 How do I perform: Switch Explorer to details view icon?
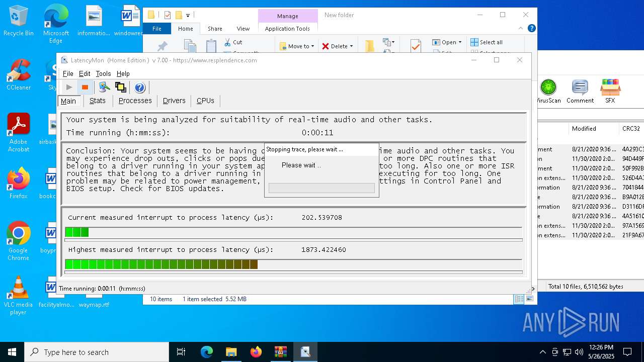pyautogui.click(x=519, y=299)
